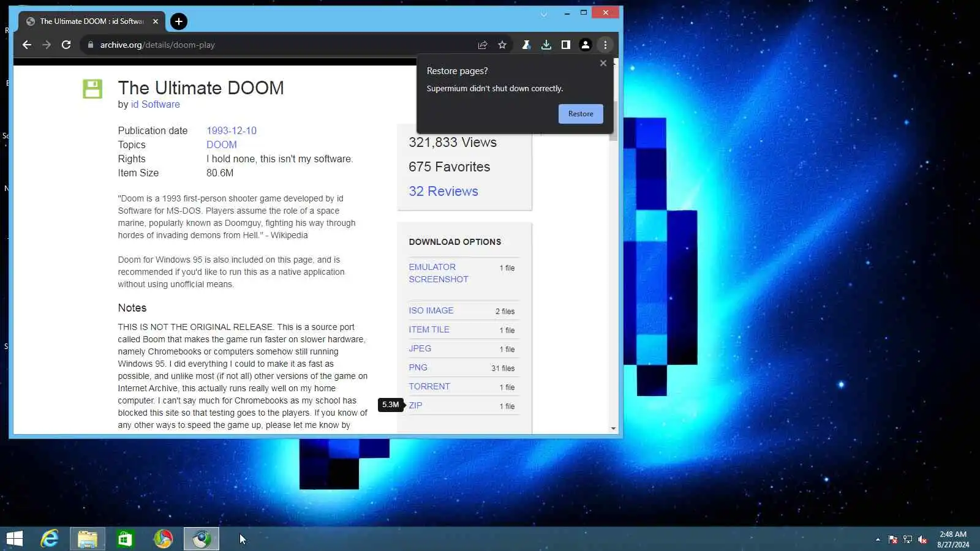Open File Explorer from the taskbar
Viewport: 980px width, 551px height.
tap(88, 539)
